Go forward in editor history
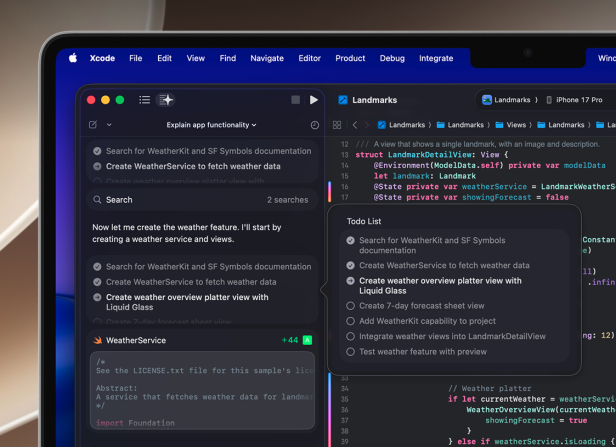This screenshot has width=616, height=447. point(367,125)
